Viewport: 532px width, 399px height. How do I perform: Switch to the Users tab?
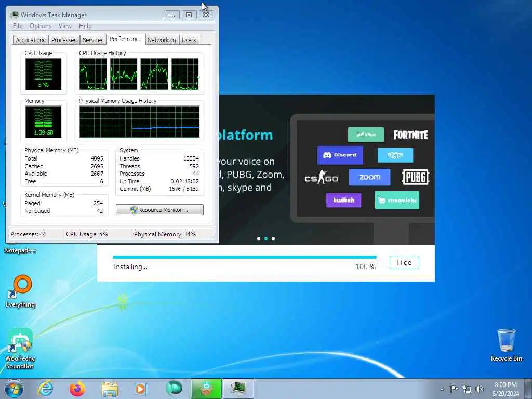pyautogui.click(x=189, y=40)
